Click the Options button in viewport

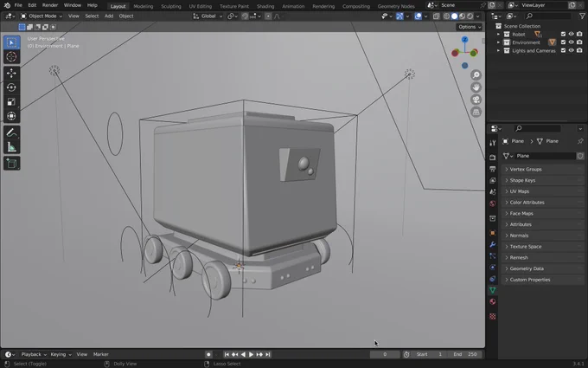[x=470, y=27]
